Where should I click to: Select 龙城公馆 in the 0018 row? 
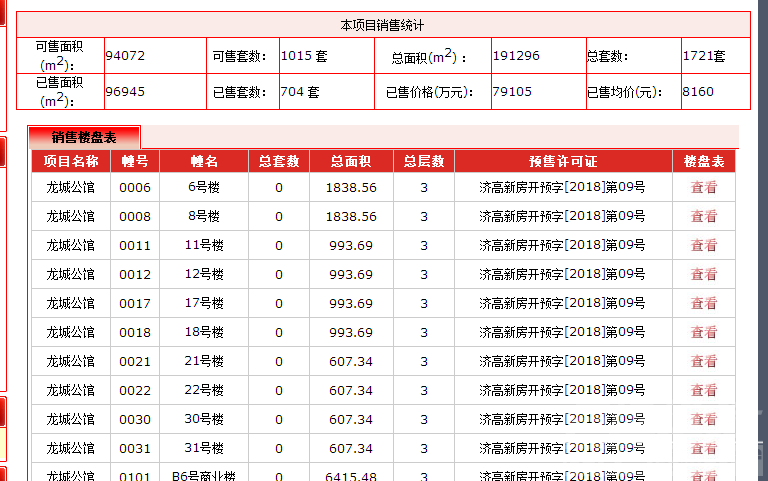pos(71,332)
